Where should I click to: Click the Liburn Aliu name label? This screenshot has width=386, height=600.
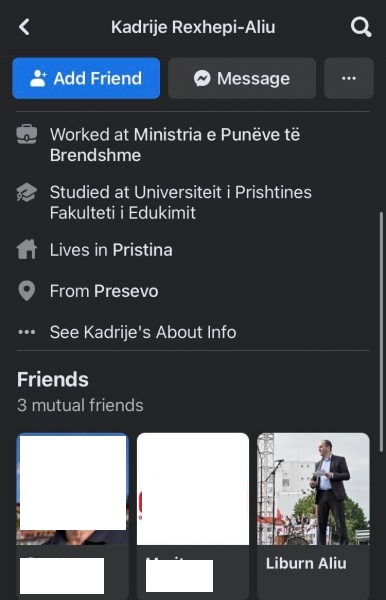click(306, 563)
